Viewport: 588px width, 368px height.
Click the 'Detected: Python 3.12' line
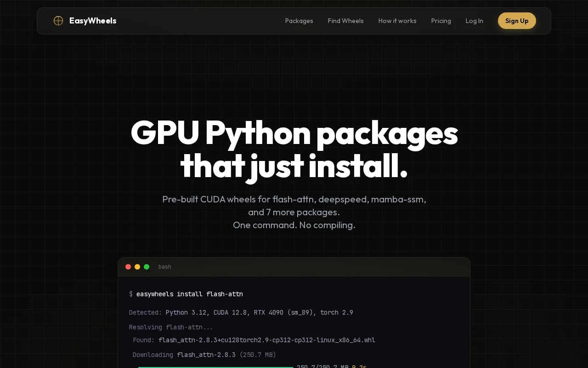[x=241, y=312]
